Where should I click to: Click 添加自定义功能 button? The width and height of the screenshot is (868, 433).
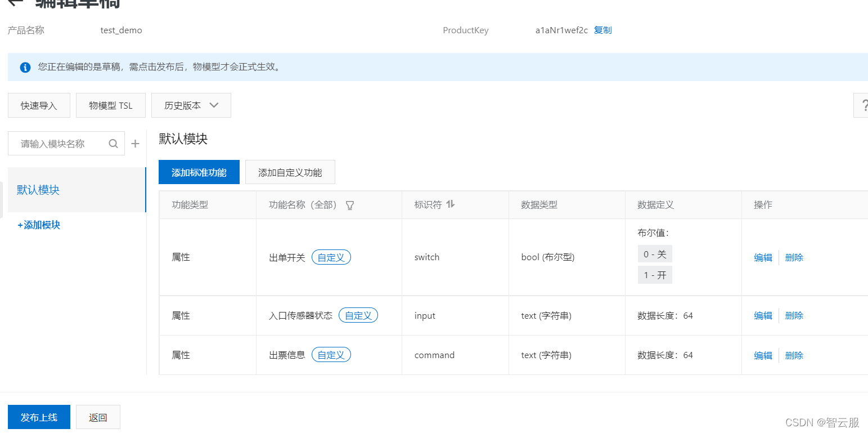[290, 172]
